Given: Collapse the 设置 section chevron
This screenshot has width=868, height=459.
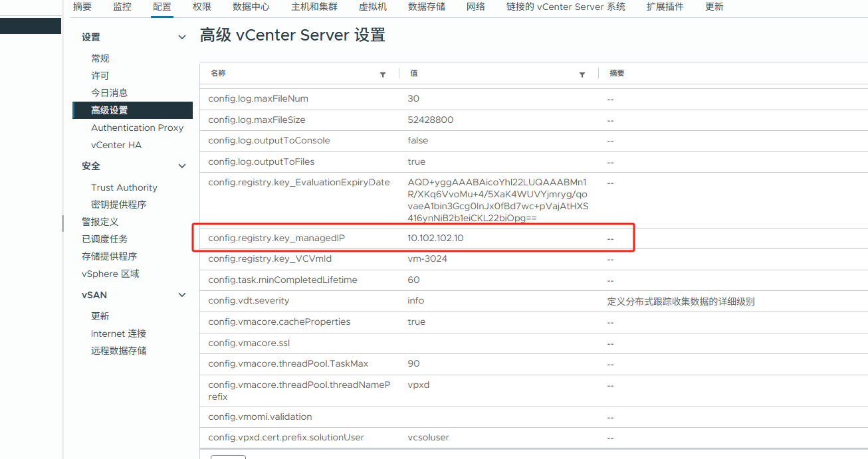Looking at the screenshot, I should pos(182,37).
